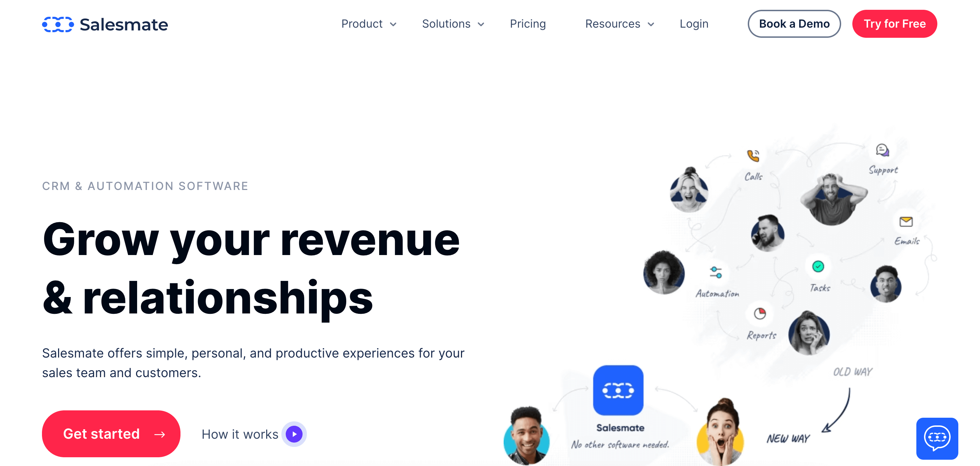The width and height of the screenshot is (980, 466).
Task: Click the Emails envelope icon
Action: click(906, 222)
